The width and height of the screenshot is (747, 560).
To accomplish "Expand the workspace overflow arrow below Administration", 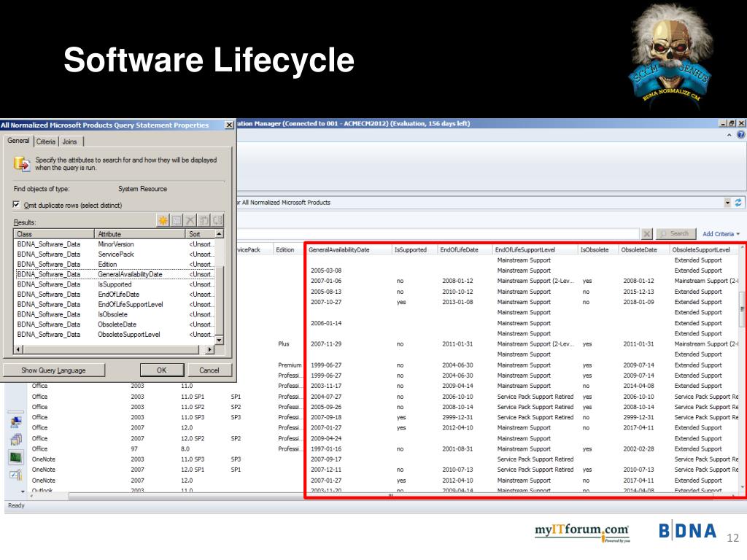I will tap(23, 491).
